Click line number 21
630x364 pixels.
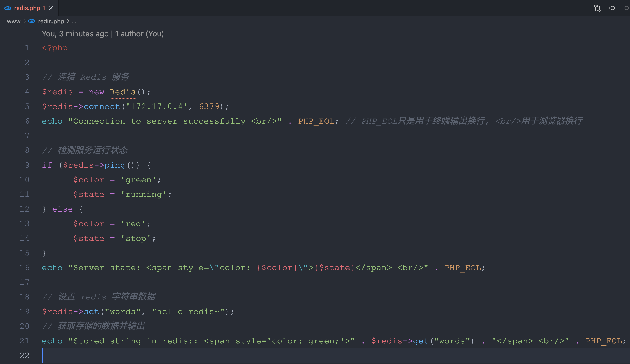point(24,340)
